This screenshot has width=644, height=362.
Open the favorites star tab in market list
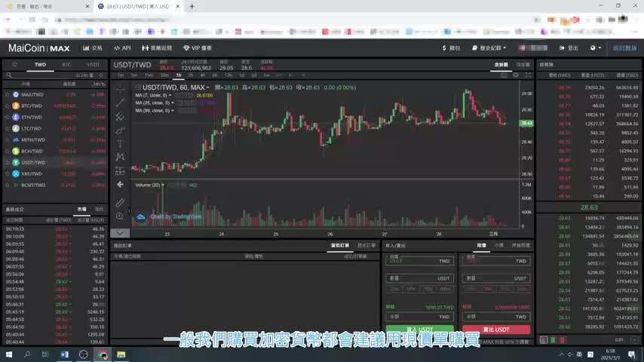tap(14, 65)
